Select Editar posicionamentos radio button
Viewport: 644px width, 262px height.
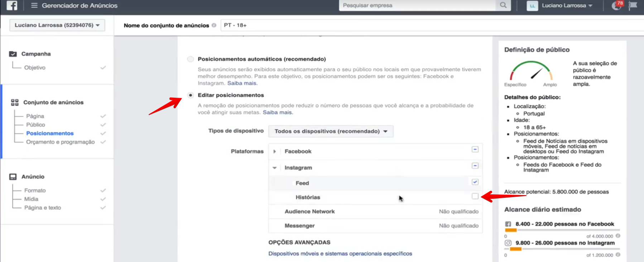[x=191, y=95]
